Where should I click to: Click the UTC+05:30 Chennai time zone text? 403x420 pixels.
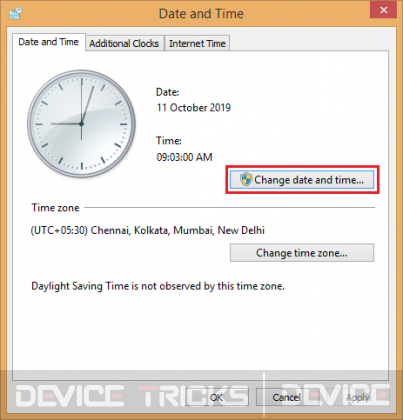click(x=148, y=230)
